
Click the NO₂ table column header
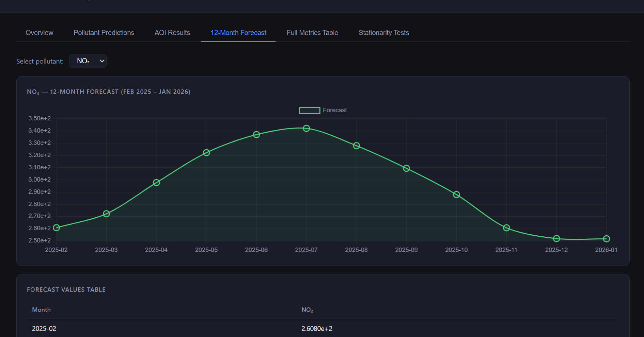[x=307, y=310]
